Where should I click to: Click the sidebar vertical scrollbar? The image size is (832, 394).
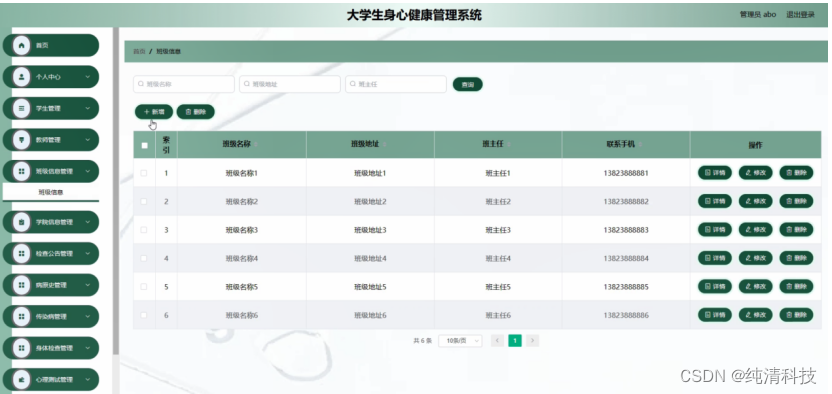pos(116,191)
